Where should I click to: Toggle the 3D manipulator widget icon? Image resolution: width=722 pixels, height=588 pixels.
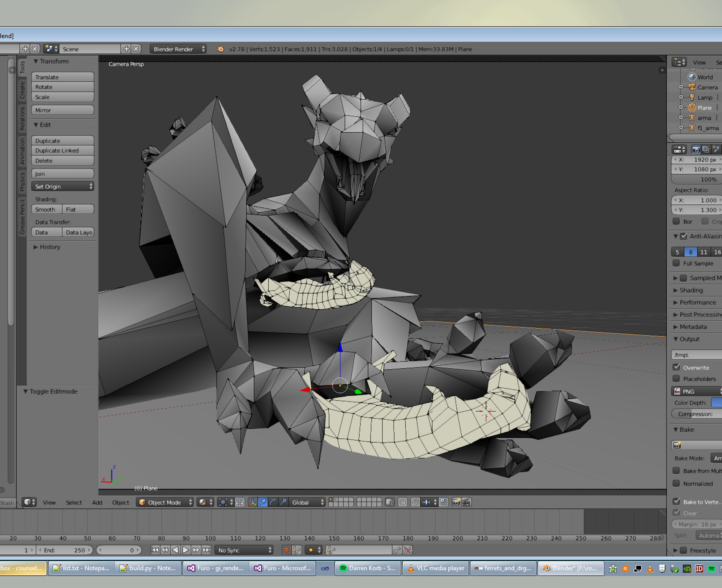pos(253,502)
